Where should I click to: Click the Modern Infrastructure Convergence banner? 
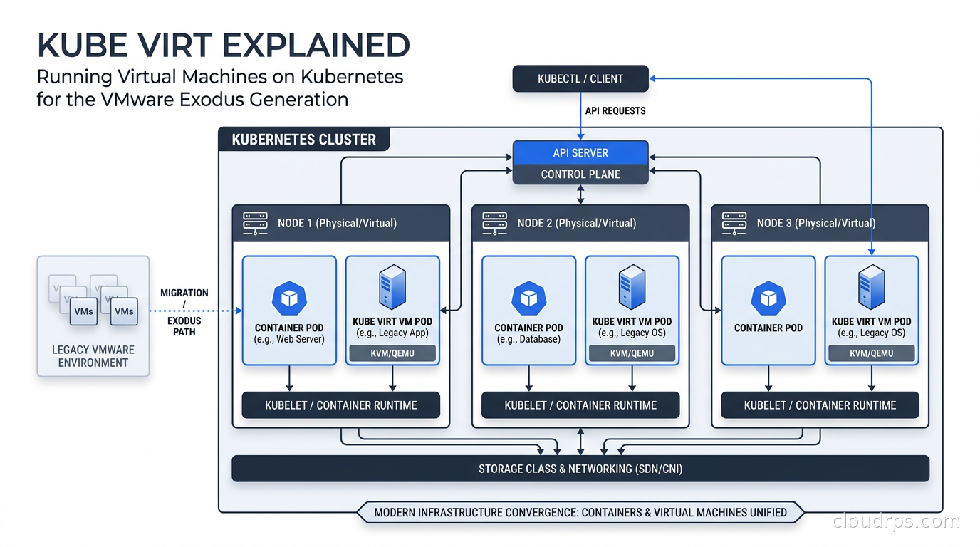(x=580, y=512)
